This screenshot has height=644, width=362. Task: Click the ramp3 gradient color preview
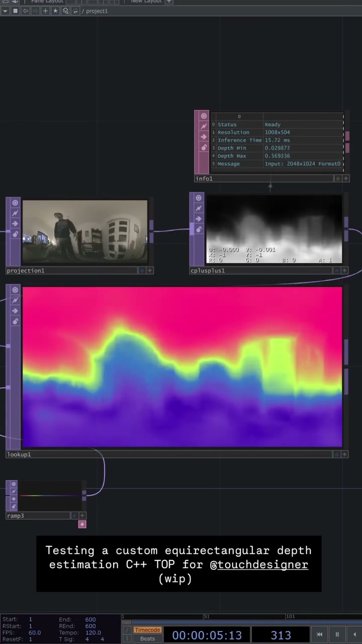50,496
